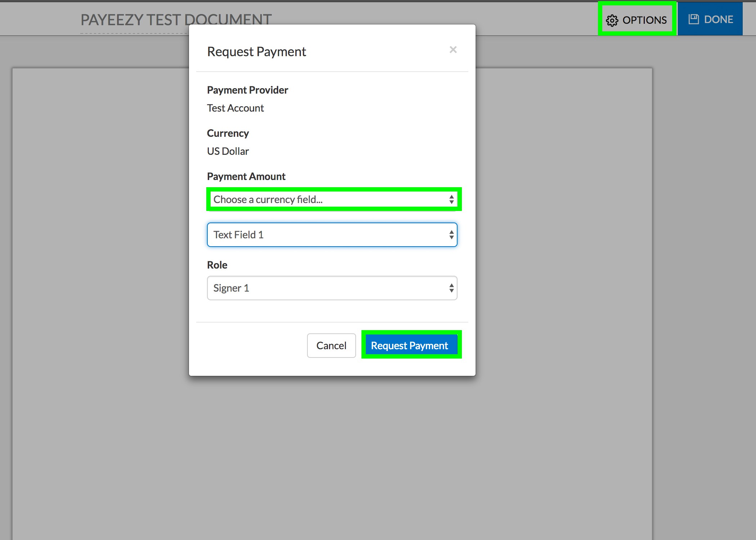Close the Request Payment dialog with X

tap(453, 50)
